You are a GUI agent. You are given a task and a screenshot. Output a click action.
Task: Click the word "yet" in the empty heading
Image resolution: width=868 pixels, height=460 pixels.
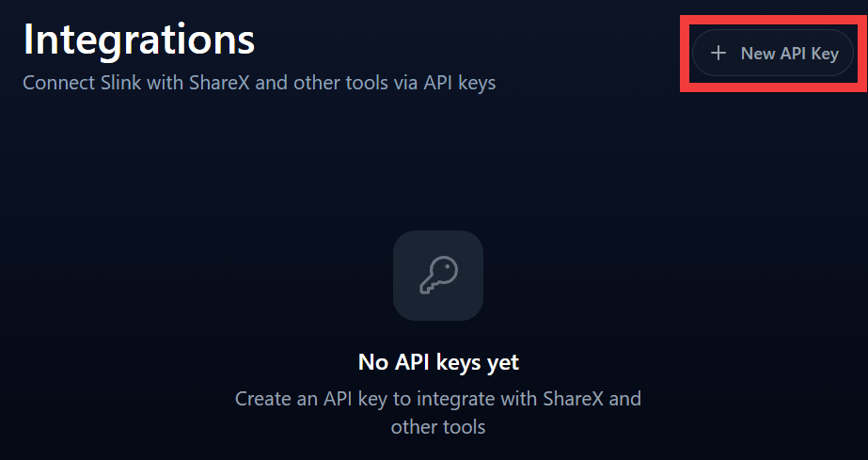tap(501, 362)
